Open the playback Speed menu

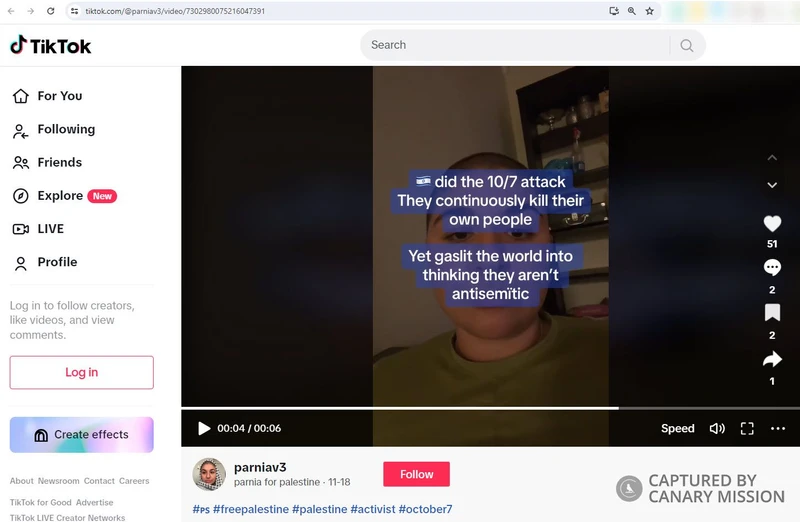coord(678,428)
